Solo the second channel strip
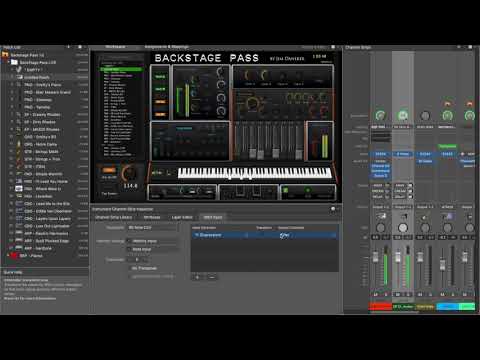 point(408,294)
